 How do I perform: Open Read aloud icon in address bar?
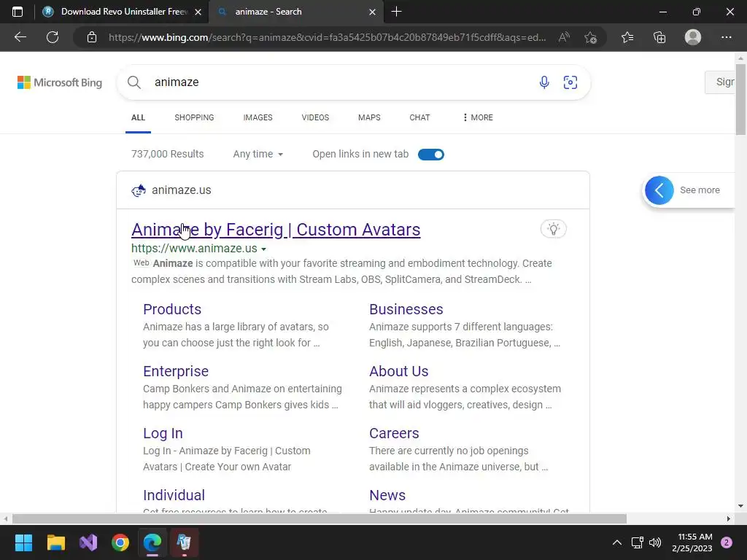pos(564,37)
